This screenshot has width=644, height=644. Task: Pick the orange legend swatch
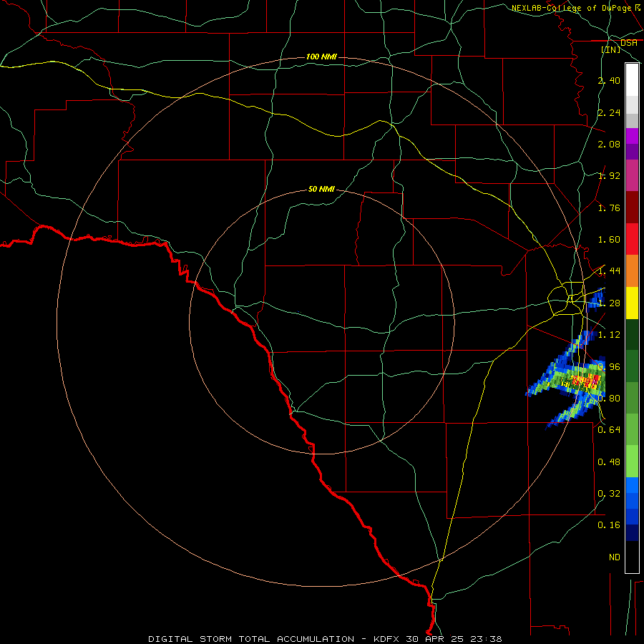(632, 271)
